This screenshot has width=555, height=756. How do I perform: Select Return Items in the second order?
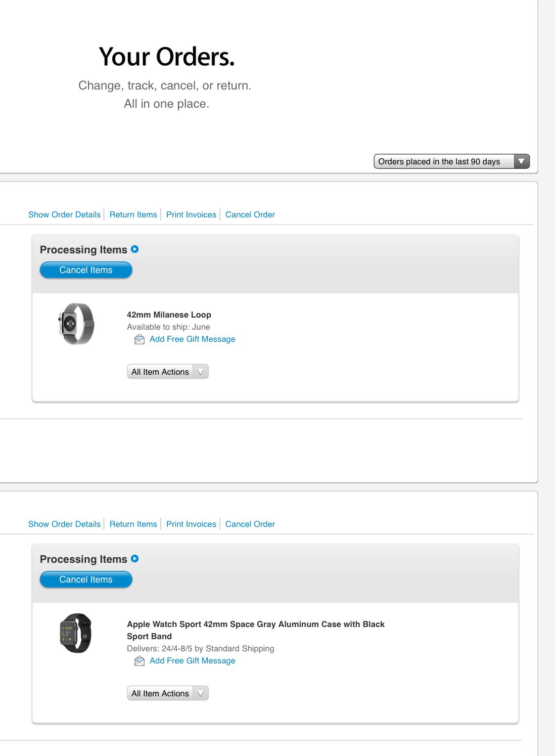coord(133,524)
